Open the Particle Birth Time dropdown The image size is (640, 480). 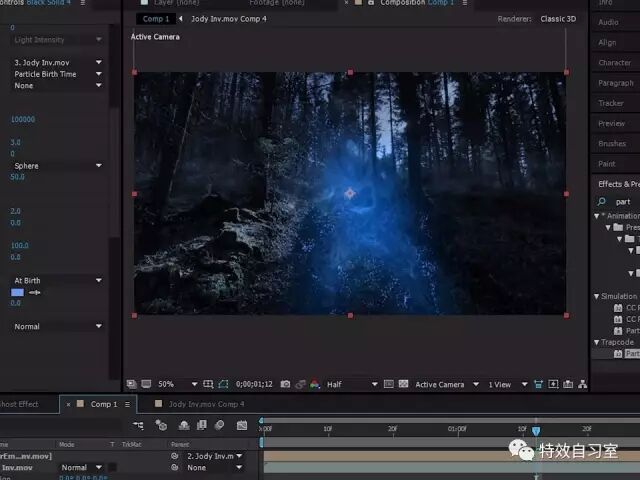pos(58,74)
